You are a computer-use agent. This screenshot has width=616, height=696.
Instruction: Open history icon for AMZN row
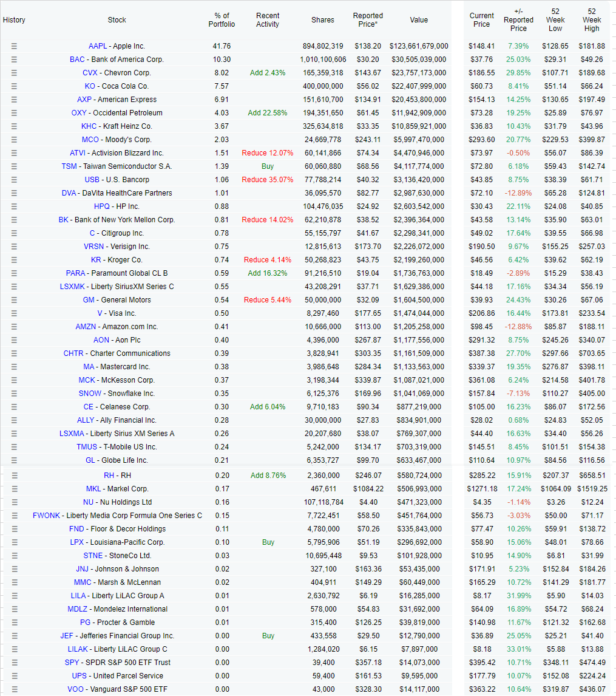pyautogui.click(x=14, y=327)
